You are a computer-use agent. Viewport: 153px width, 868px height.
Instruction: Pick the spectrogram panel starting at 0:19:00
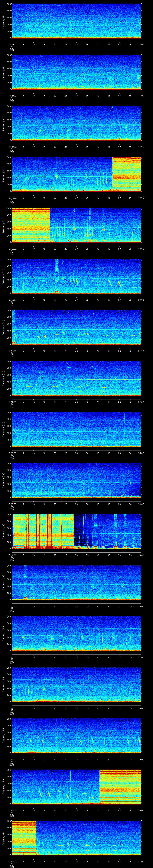(76, 276)
